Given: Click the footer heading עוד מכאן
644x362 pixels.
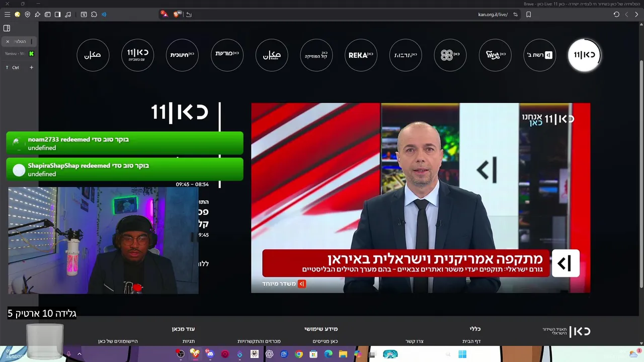Looking at the screenshot, I should pos(183,329).
